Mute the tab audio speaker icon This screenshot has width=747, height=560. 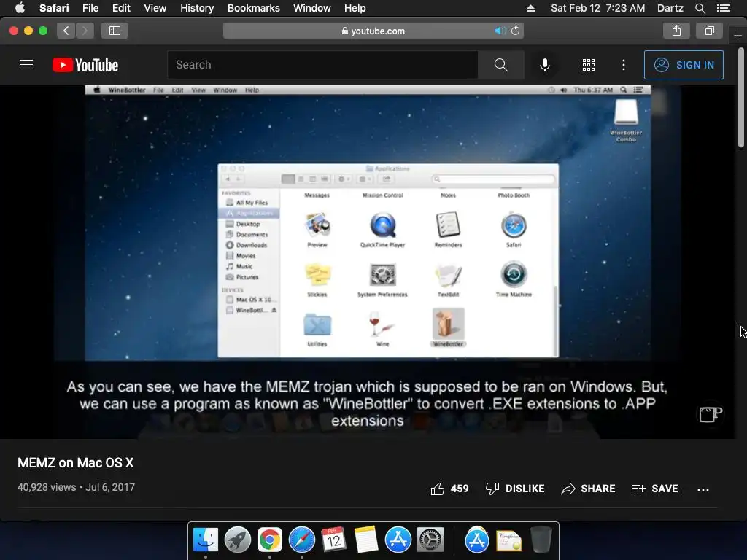[x=500, y=31]
